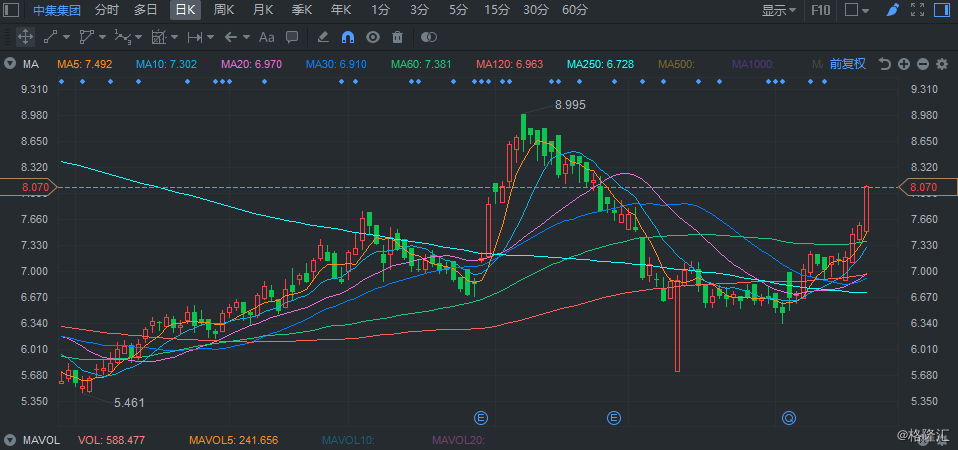This screenshot has width=958, height=450.
Task: Toggle magnet snap mode
Action: point(348,37)
